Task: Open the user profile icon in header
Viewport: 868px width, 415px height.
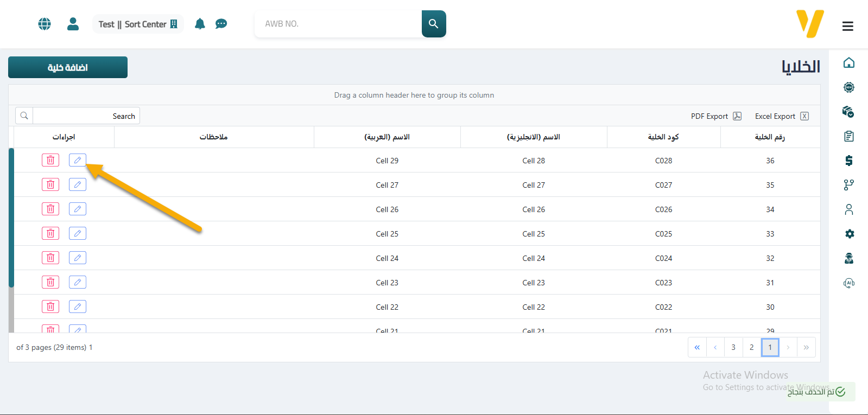Action: [x=73, y=24]
